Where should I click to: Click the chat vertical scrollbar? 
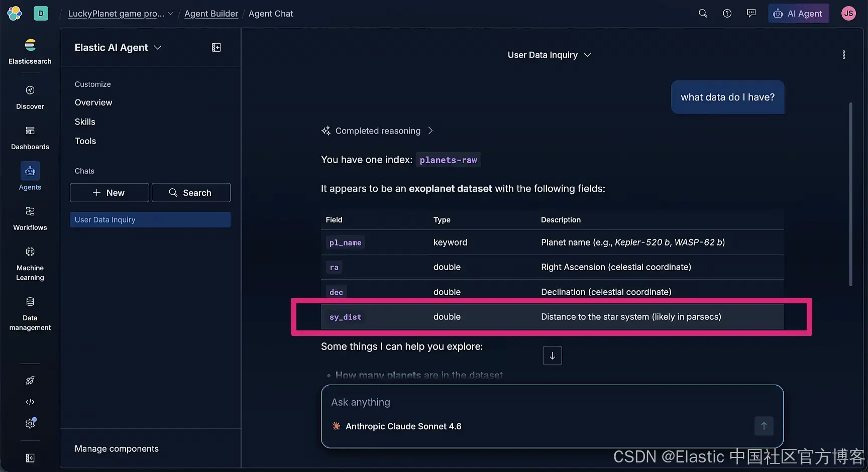(x=850, y=194)
